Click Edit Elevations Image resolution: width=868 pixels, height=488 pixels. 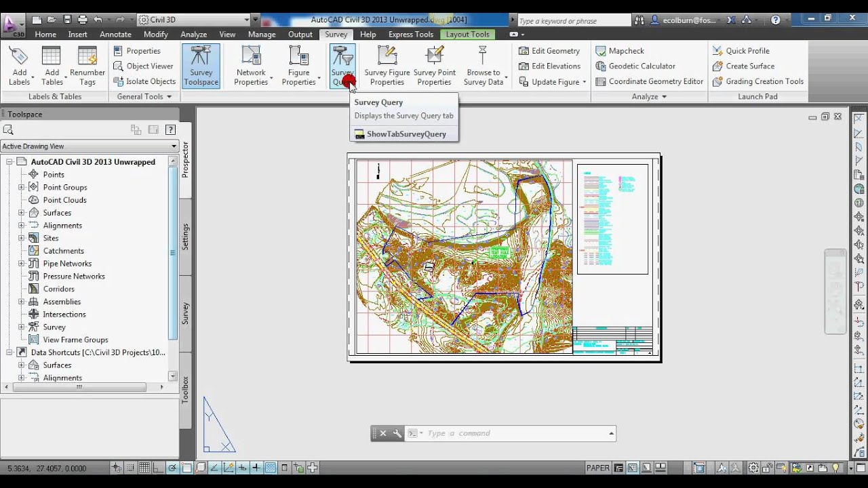550,66
